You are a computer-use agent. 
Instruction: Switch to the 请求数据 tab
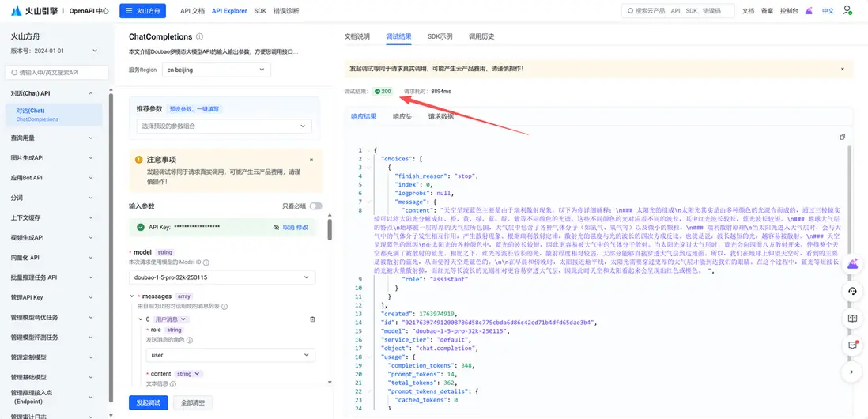[440, 117]
